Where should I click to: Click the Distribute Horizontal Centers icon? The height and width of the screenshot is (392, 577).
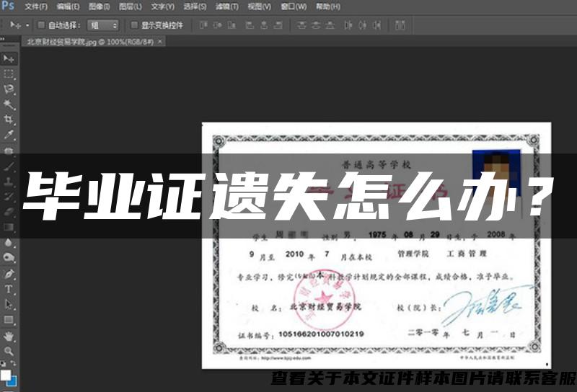click(363, 25)
